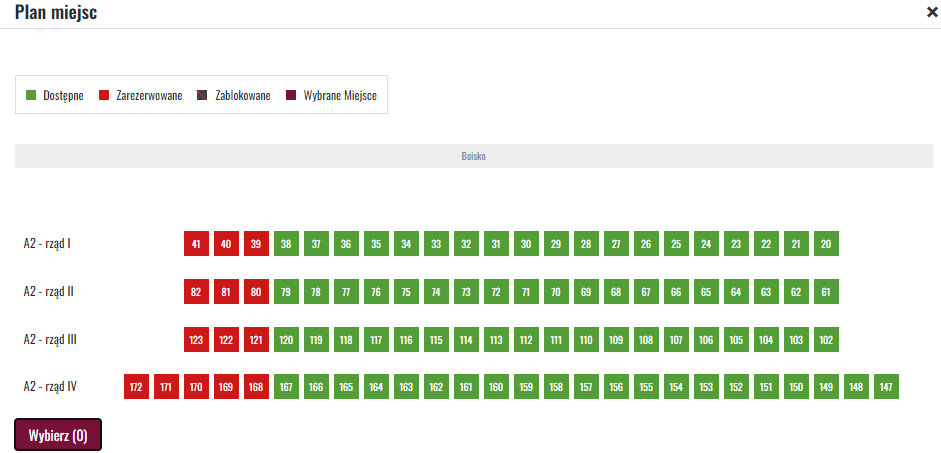The width and height of the screenshot is (941, 453).
Task: Click reserved seat 40 in row I
Action: point(226,244)
